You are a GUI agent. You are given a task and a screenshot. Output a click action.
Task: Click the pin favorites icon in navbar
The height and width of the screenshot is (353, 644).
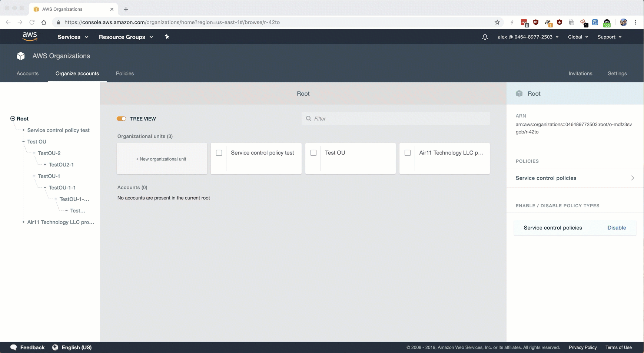click(x=167, y=37)
